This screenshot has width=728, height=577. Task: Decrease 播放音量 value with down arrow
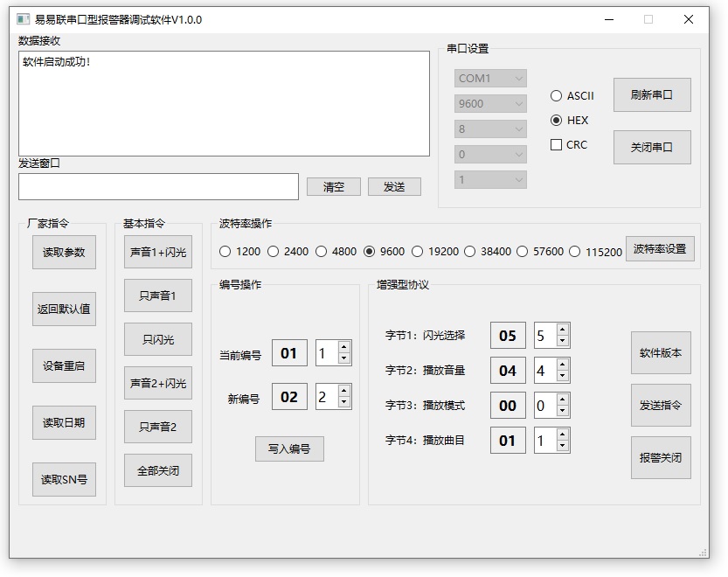click(x=562, y=376)
